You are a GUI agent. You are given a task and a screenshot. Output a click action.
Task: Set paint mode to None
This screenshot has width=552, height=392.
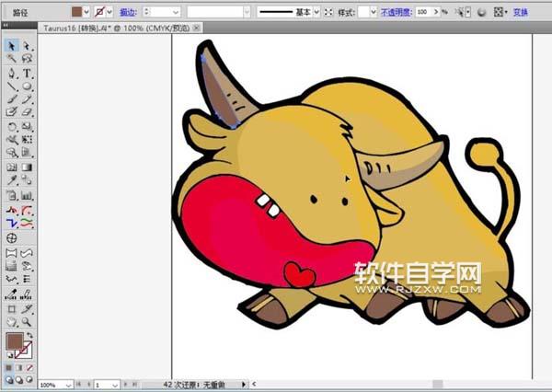[x=30, y=368]
